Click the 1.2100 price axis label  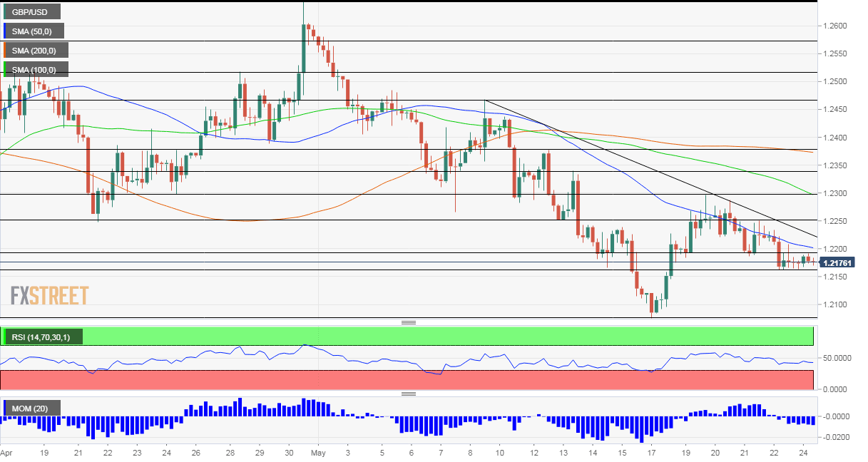(837, 304)
